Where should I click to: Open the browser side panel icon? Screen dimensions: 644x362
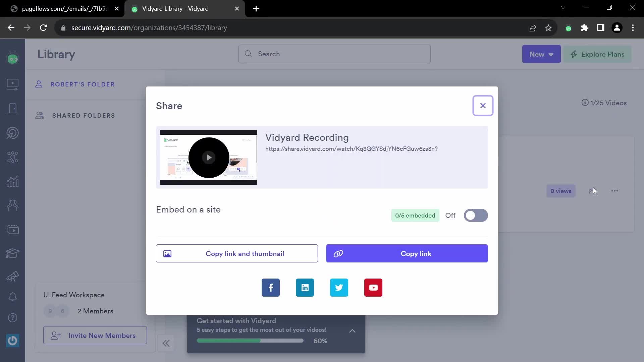coord(601,28)
